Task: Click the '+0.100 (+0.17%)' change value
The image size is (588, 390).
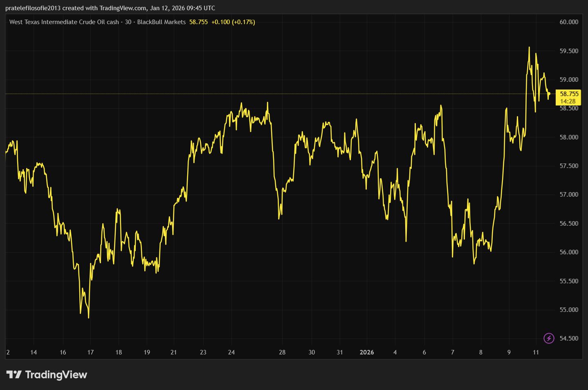Action: pos(233,22)
